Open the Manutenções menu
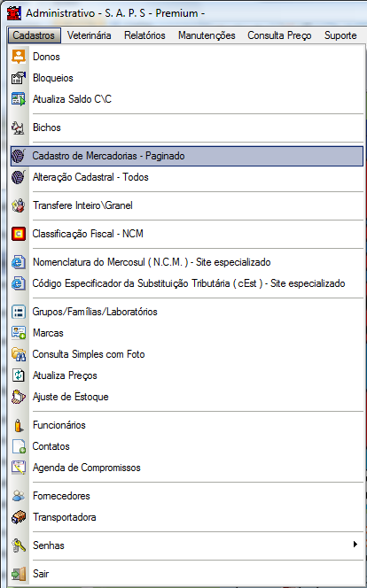367x588 pixels. pos(207,35)
